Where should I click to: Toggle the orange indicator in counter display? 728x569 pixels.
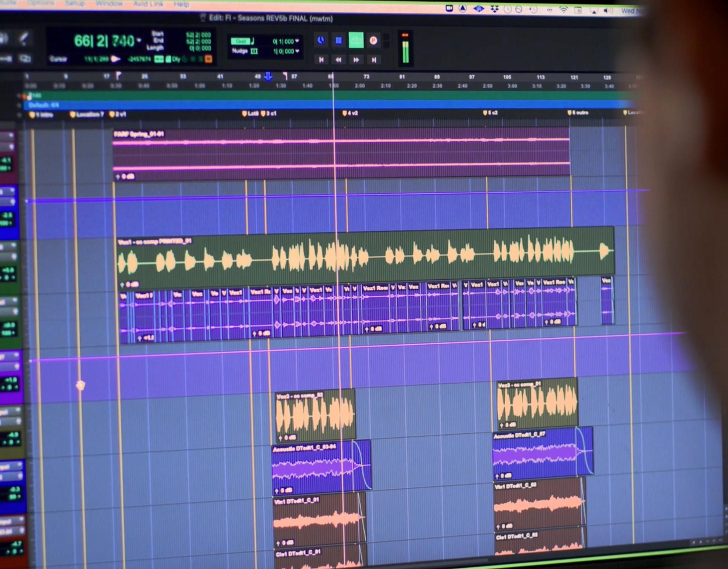pyautogui.click(x=208, y=59)
